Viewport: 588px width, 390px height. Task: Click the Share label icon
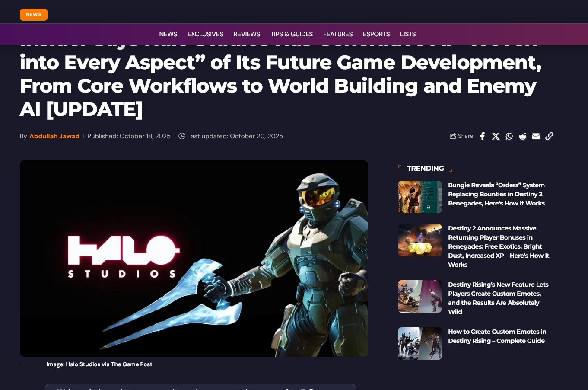[x=453, y=136]
